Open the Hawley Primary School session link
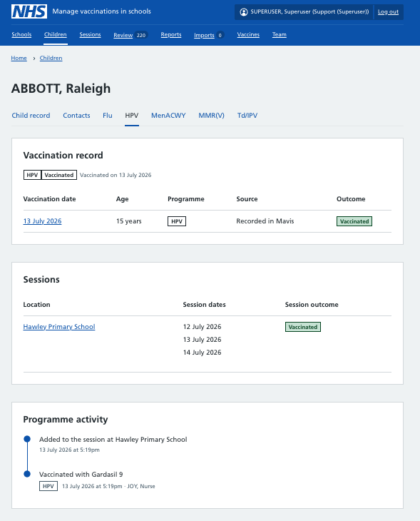 59,327
